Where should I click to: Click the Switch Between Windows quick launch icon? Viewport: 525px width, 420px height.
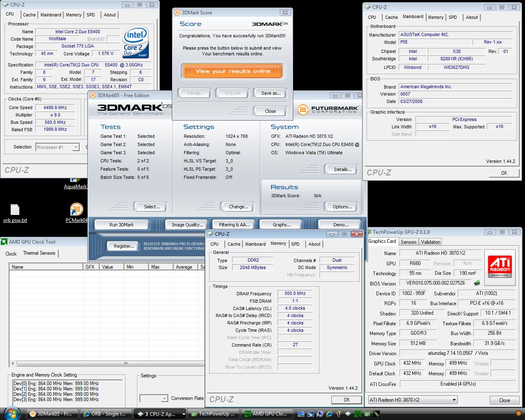tap(310, 414)
